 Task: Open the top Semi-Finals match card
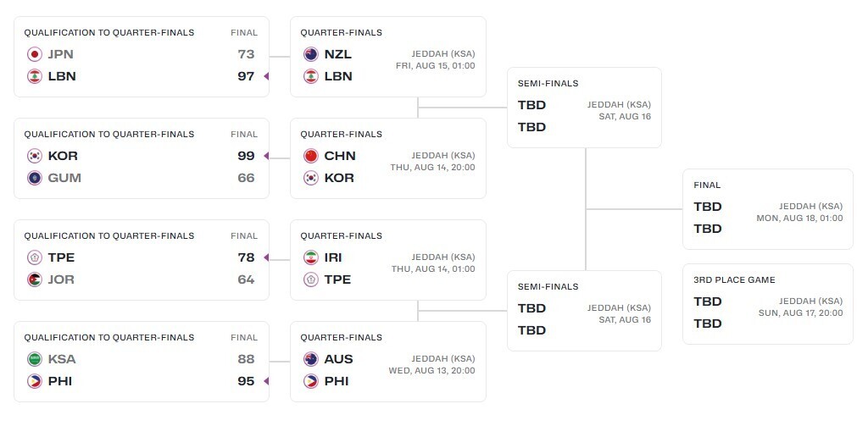coord(584,108)
